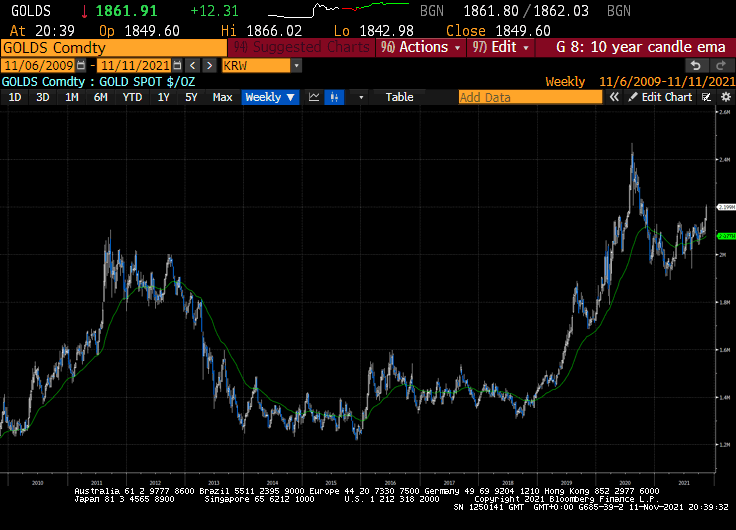
Task: Open the end date calendar picker
Action: coord(177,66)
